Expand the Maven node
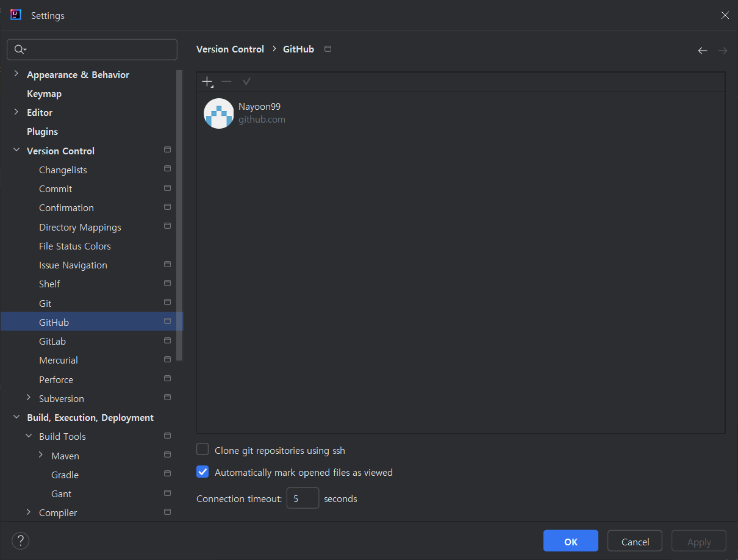The height and width of the screenshot is (560, 738). tap(41, 455)
